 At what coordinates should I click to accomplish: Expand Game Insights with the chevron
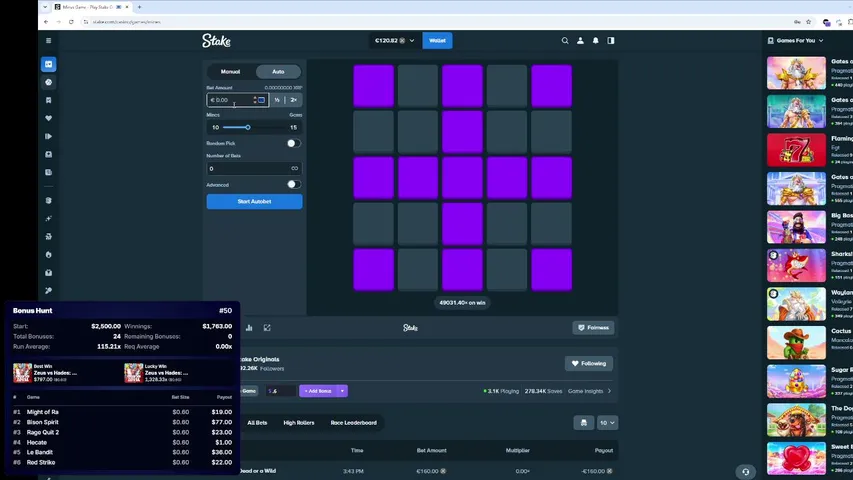[x=609, y=391]
